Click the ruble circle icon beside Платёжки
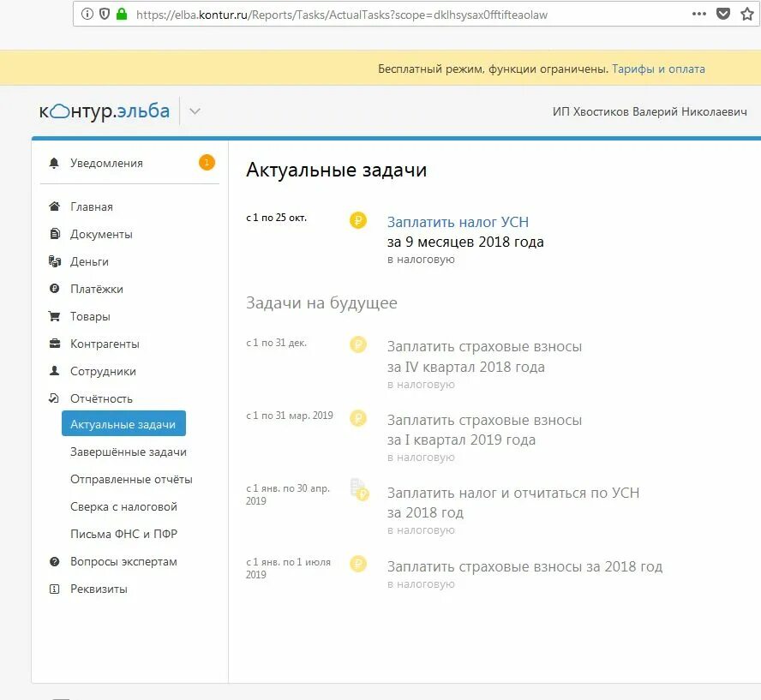Viewport: 761px width, 700px height. pyautogui.click(x=54, y=289)
